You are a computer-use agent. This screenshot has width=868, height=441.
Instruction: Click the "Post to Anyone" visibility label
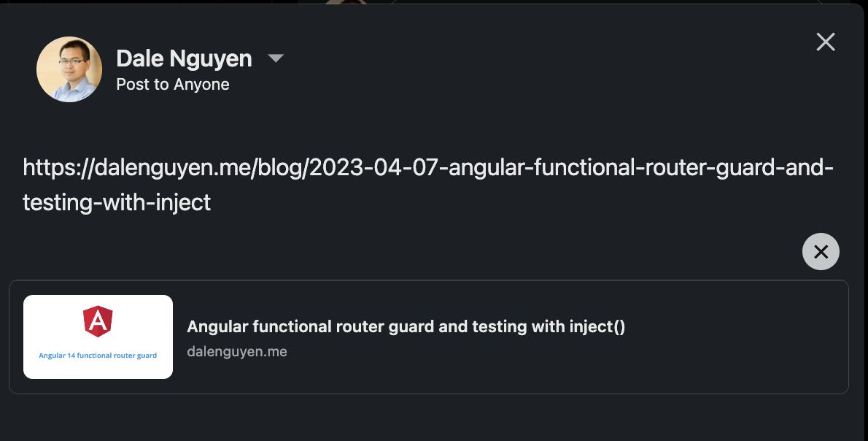(173, 85)
